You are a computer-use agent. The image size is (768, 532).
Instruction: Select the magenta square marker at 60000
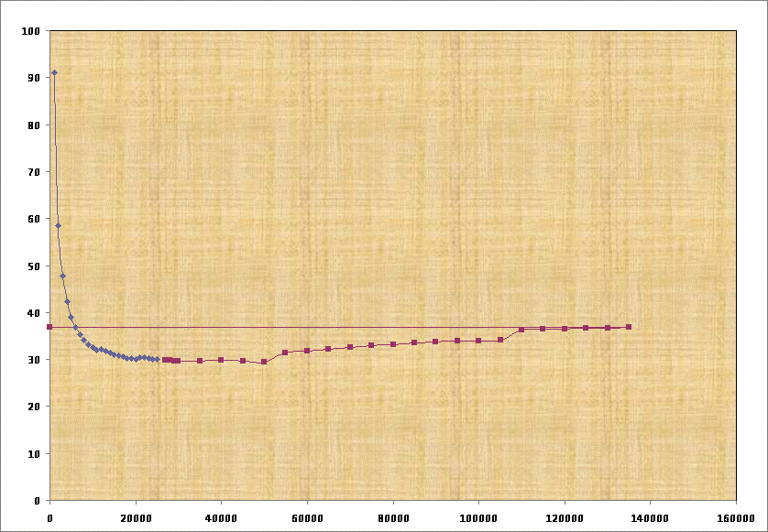tap(307, 351)
